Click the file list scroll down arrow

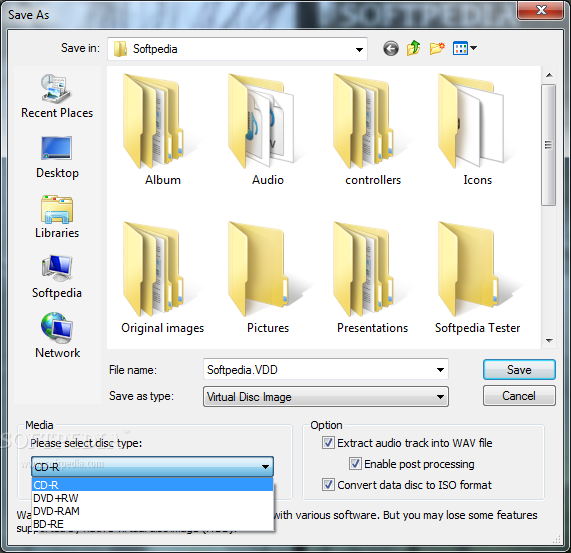pyautogui.click(x=549, y=341)
